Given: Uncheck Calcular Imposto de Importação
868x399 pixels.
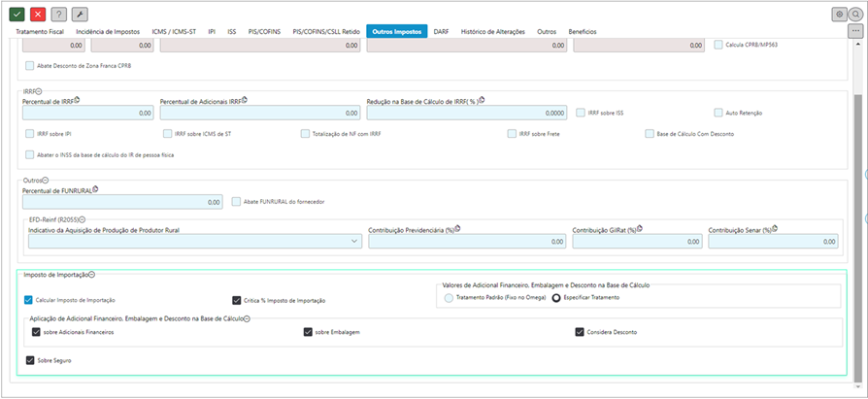Looking at the screenshot, I should pyautogui.click(x=29, y=301).
